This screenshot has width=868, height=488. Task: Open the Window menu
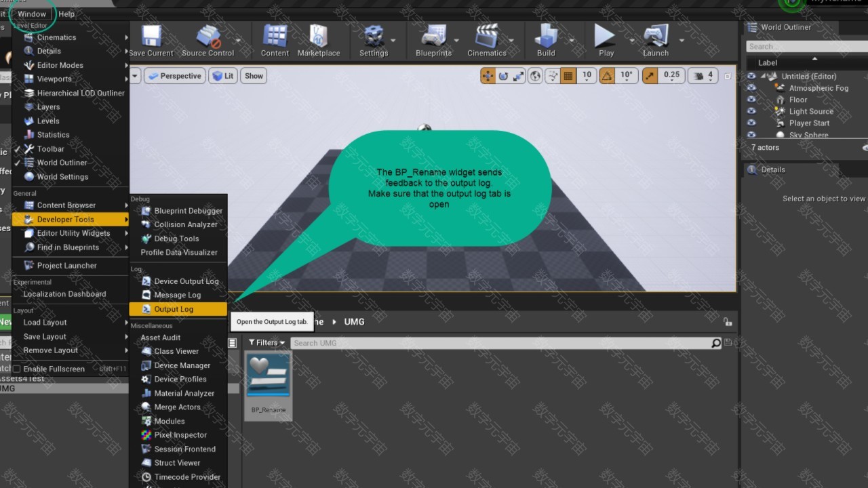point(32,14)
